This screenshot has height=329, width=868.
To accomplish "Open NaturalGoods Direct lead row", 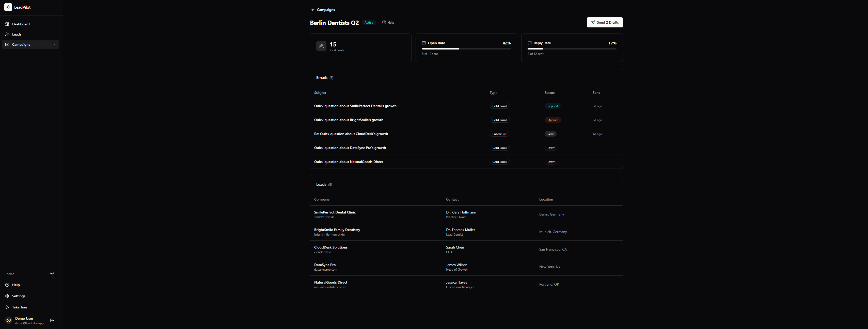I will pos(466,285).
